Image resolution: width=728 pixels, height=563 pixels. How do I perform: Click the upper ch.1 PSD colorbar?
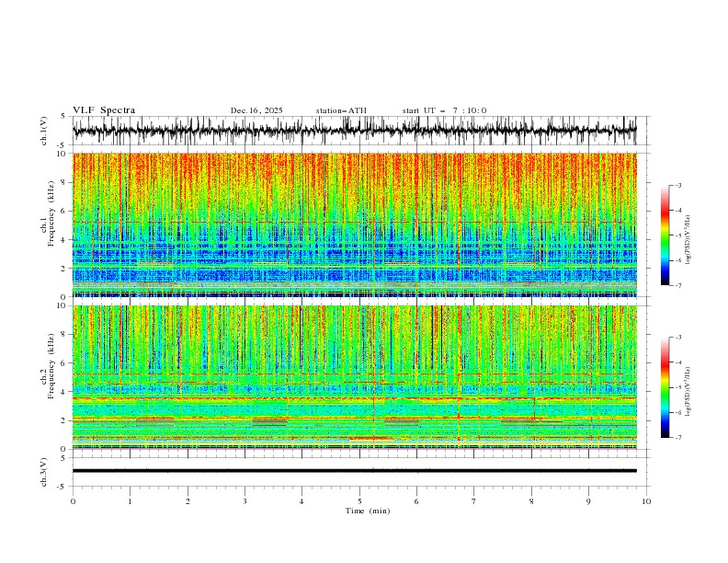point(665,236)
